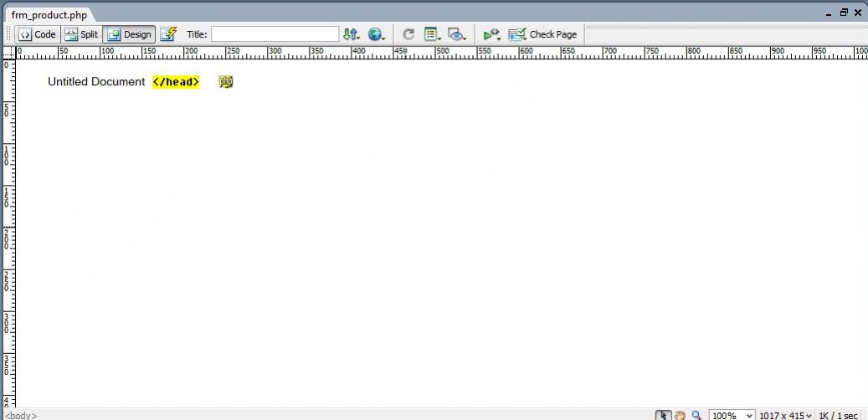
Task: Select the PHP script marker icon
Action: [226, 82]
